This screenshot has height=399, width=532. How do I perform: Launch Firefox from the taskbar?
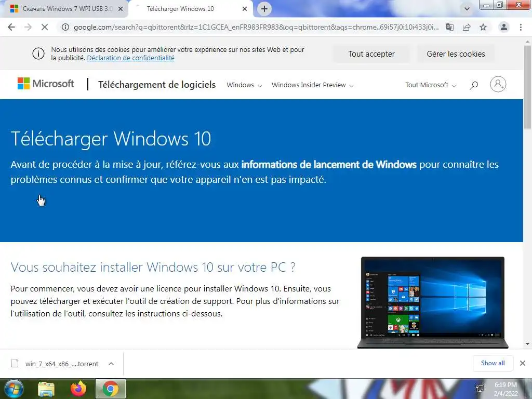click(x=78, y=389)
